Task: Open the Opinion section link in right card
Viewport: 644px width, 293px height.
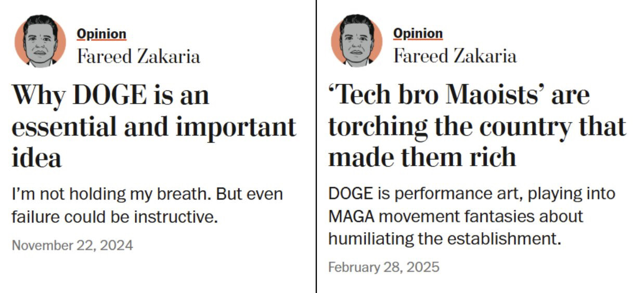Action: 418,33
